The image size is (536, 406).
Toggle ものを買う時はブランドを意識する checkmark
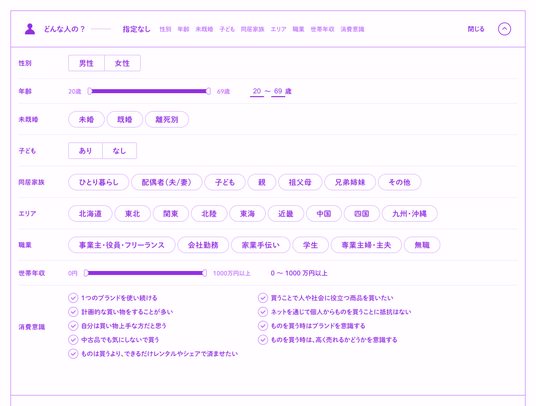(x=263, y=326)
